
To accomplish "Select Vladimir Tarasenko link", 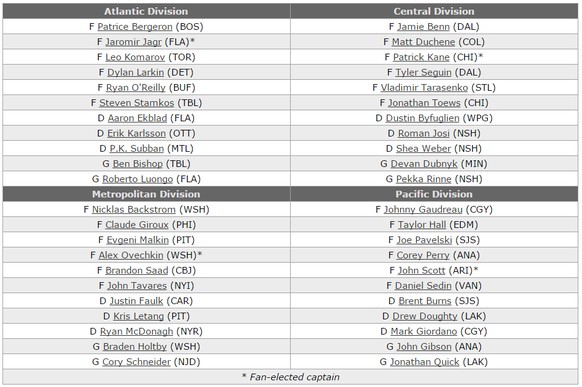I will tap(424, 88).
